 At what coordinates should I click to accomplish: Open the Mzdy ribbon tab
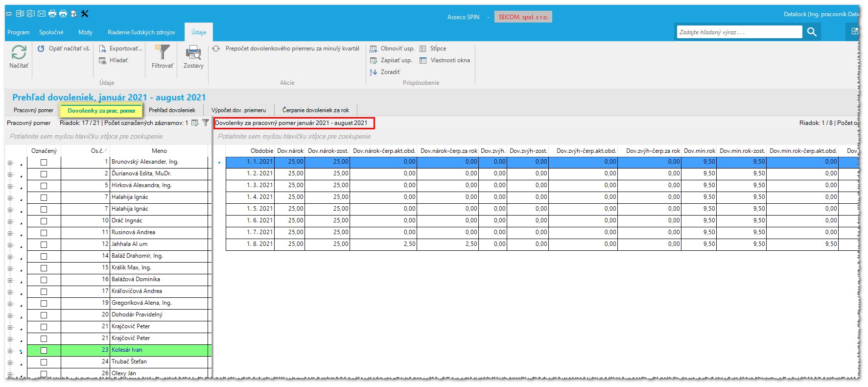85,32
